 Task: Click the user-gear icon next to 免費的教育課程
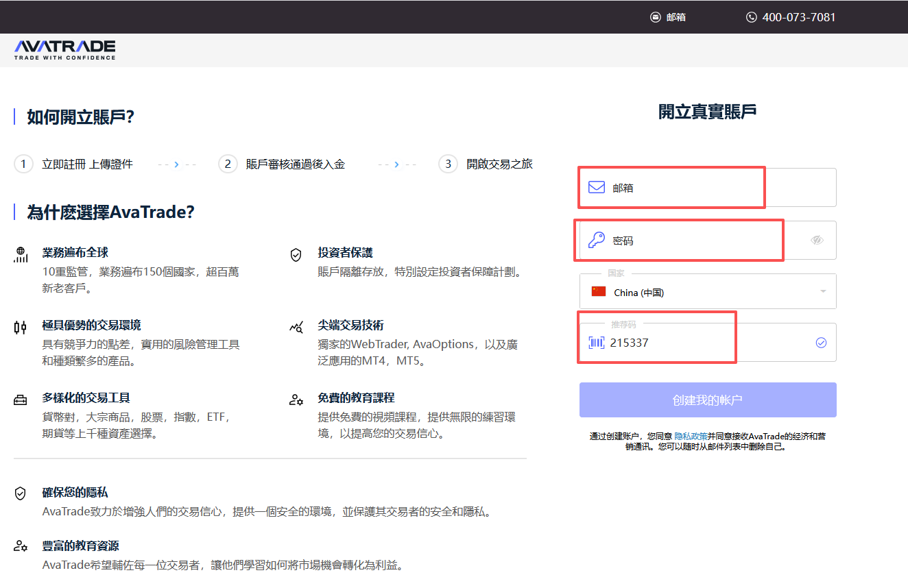[x=296, y=400]
